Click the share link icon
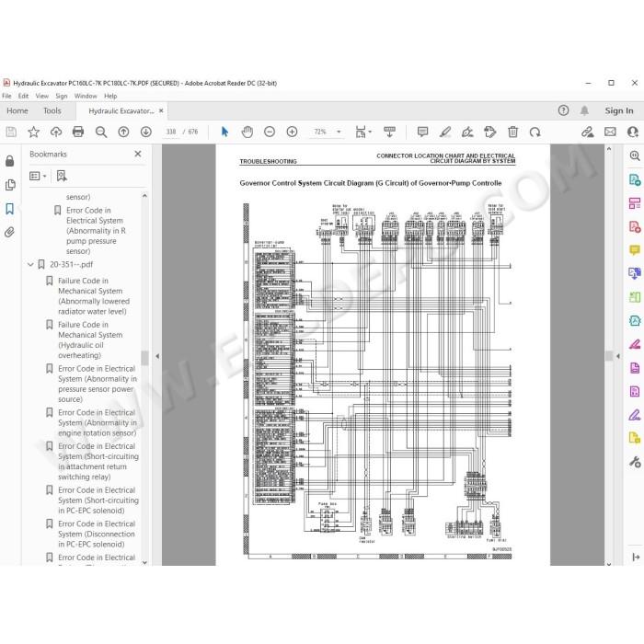The image size is (644, 644). point(588,132)
